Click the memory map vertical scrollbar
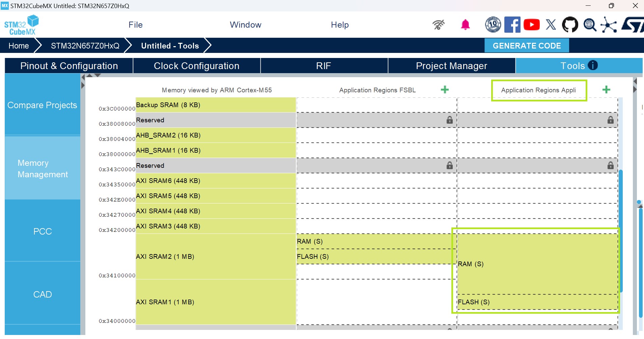 point(621,231)
